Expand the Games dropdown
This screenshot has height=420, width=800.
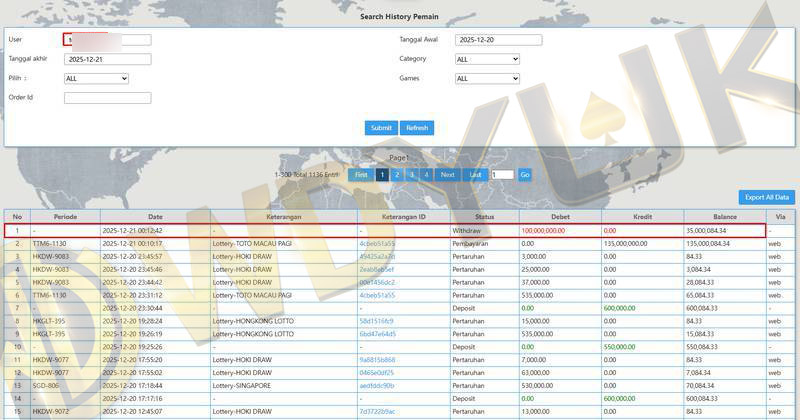pos(487,78)
